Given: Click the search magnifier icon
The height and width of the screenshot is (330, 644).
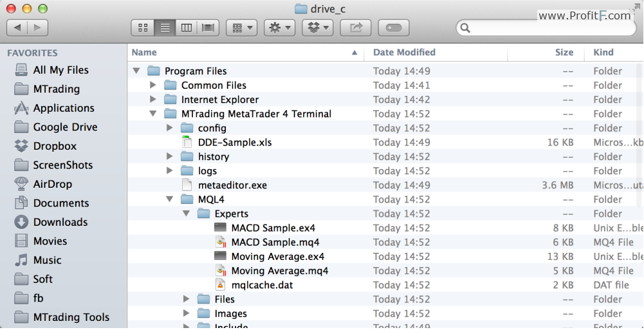Looking at the screenshot, I should click(x=465, y=28).
